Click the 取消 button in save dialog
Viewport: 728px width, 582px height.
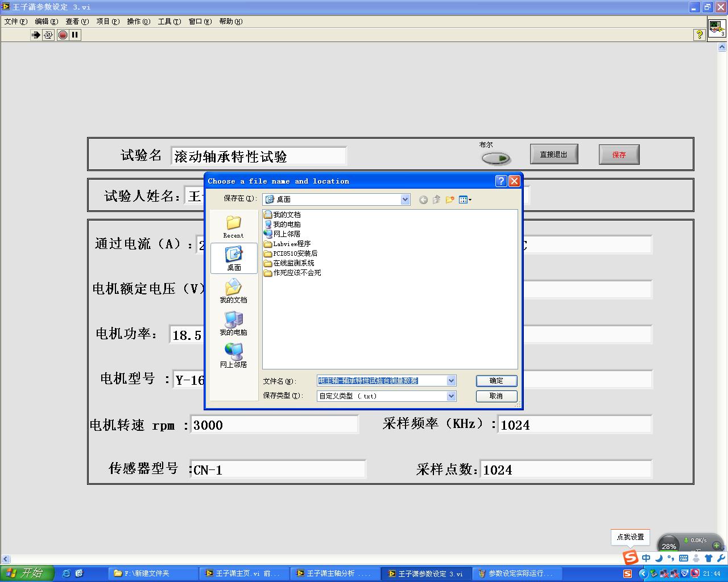point(497,396)
